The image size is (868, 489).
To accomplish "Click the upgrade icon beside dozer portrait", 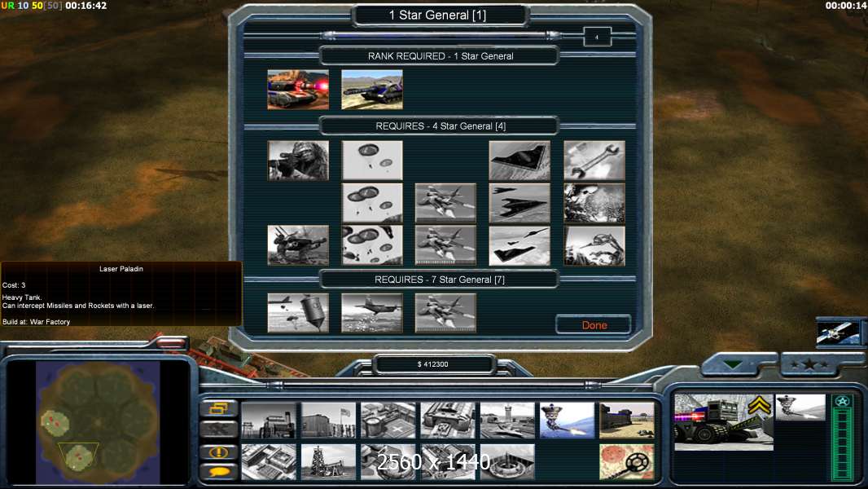I will click(x=800, y=407).
